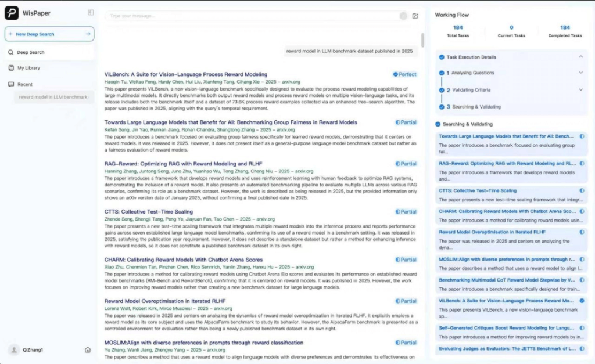Expand the Validating Criteria step
Screen dimensions: 595x364
(580, 90)
